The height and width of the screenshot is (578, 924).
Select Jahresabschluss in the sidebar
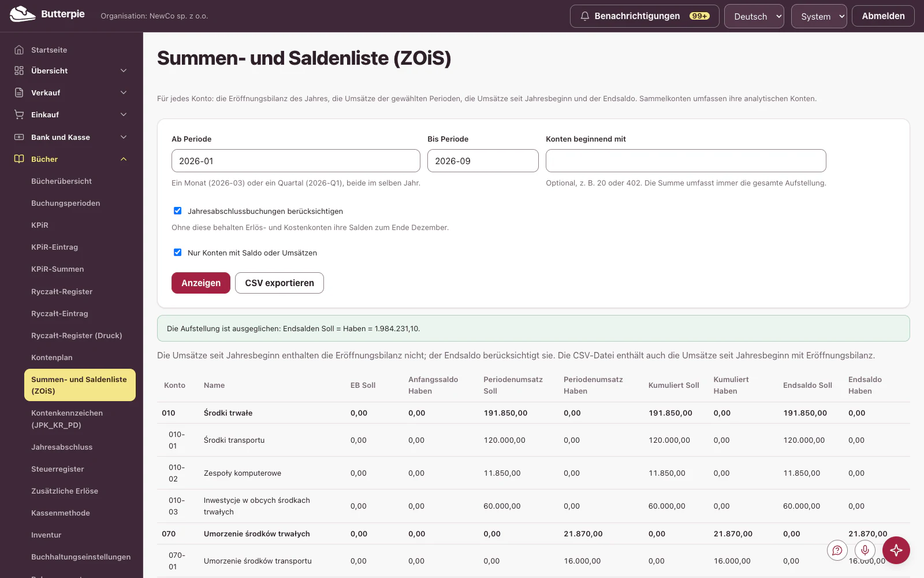(62, 447)
